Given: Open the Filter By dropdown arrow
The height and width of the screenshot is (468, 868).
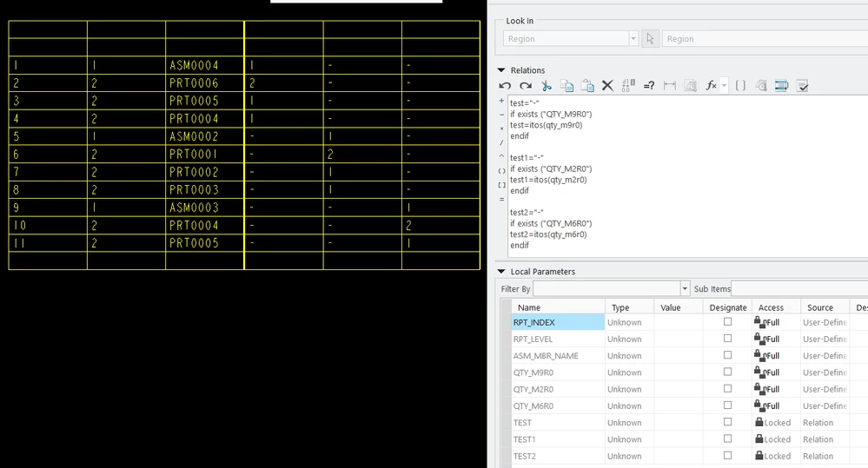Looking at the screenshot, I should [x=685, y=289].
